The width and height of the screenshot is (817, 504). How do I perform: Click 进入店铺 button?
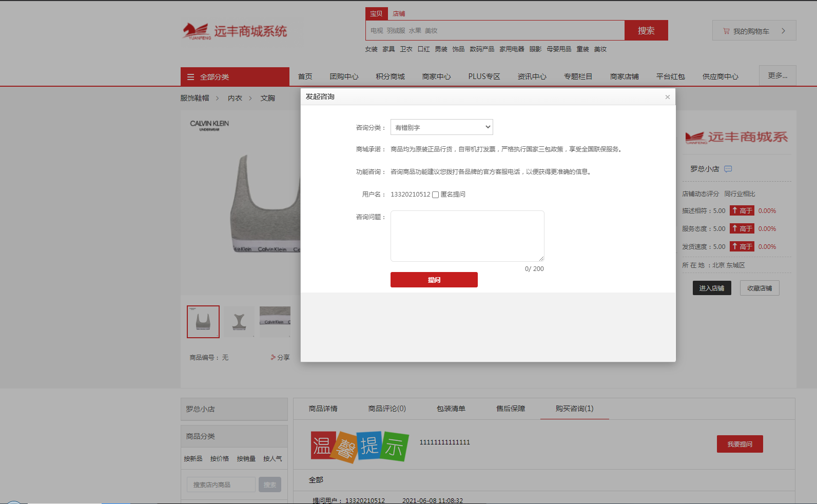coord(712,288)
